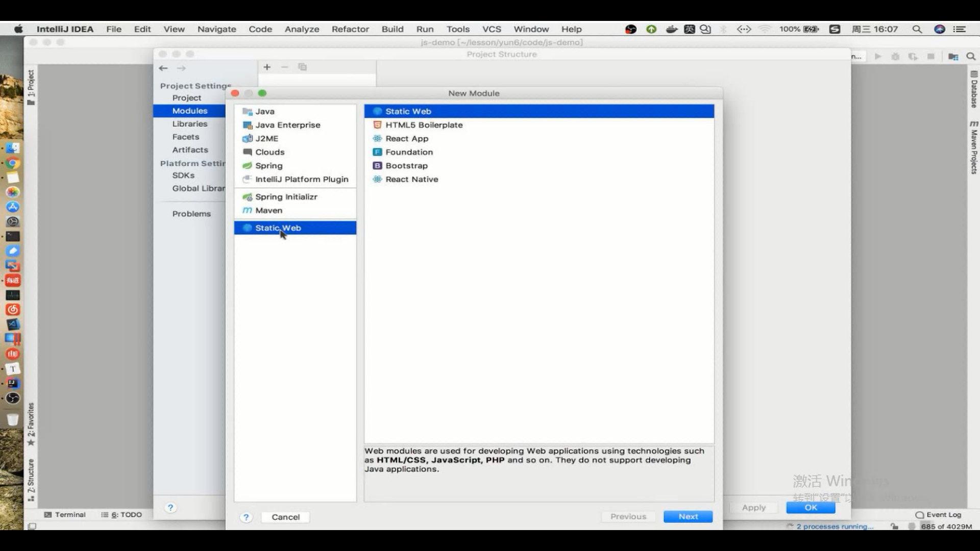
Task: Open the Maven Projects side panel
Action: coord(974,148)
